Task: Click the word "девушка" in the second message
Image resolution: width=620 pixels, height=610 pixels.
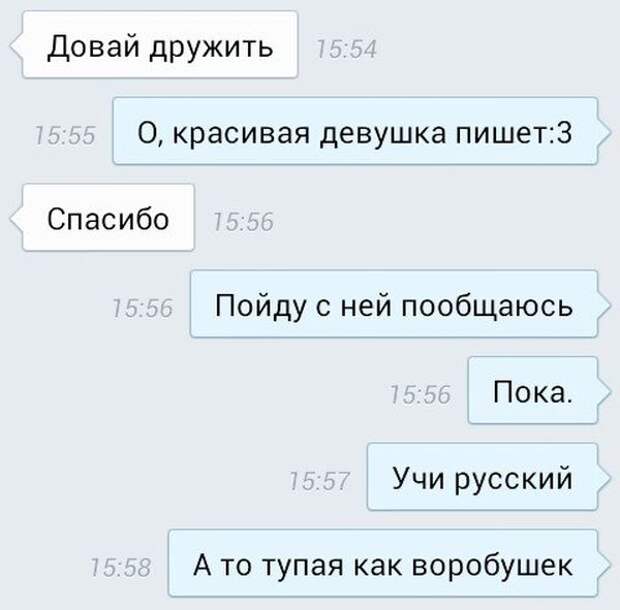Action: (x=383, y=134)
